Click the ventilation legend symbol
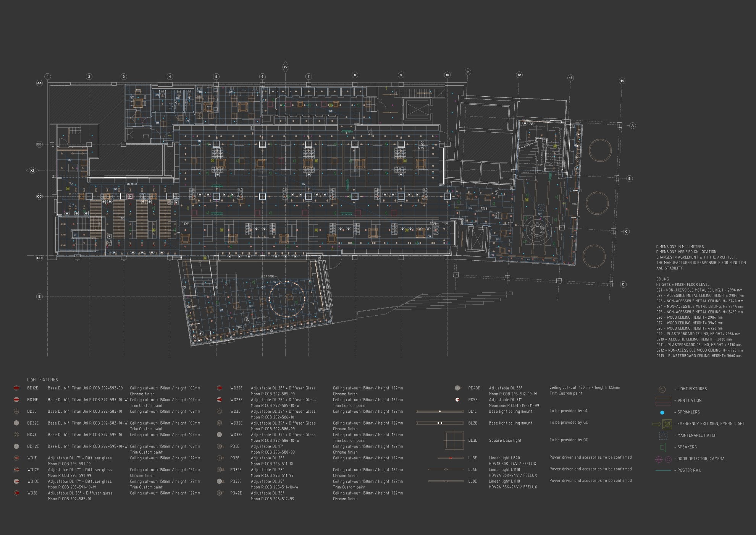This screenshot has height=535, width=756. [663, 400]
